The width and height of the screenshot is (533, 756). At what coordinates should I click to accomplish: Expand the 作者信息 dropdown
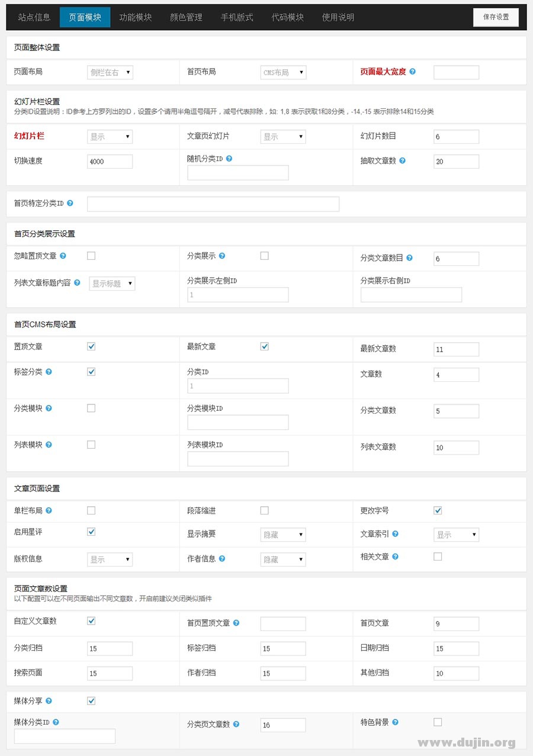click(283, 559)
